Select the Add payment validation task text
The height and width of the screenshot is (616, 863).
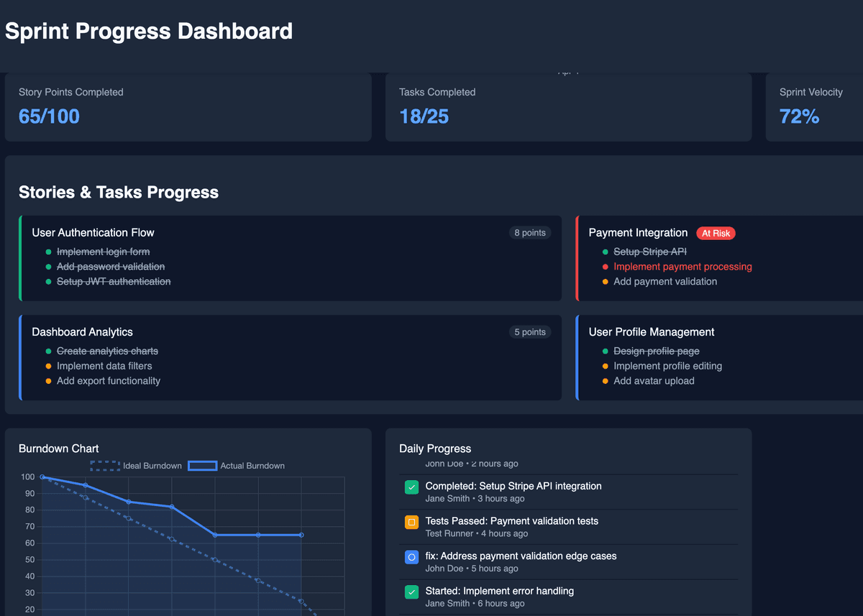pos(665,282)
